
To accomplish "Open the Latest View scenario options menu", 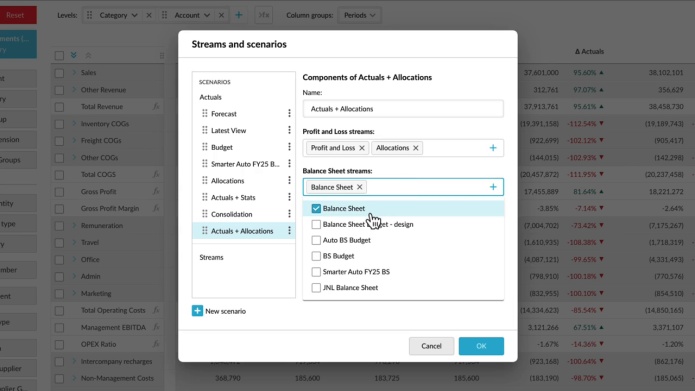I will [289, 130].
